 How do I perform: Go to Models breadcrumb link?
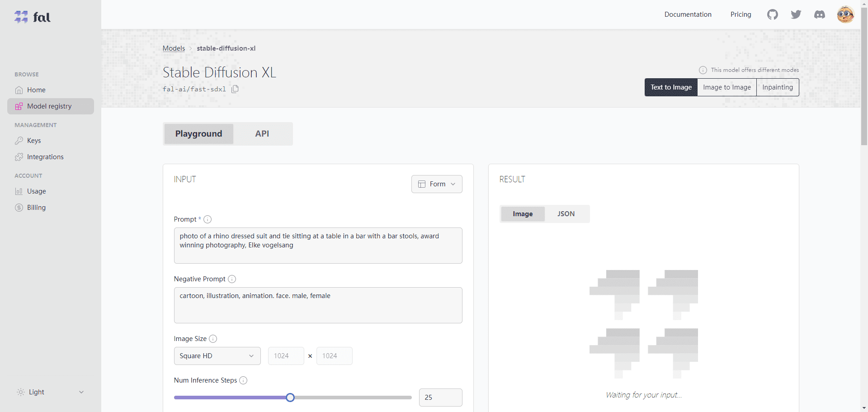pyautogui.click(x=174, y=48)
